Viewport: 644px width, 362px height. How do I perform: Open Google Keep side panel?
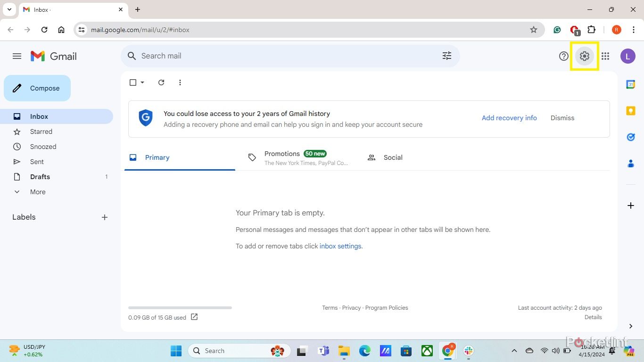click(630, 111)
